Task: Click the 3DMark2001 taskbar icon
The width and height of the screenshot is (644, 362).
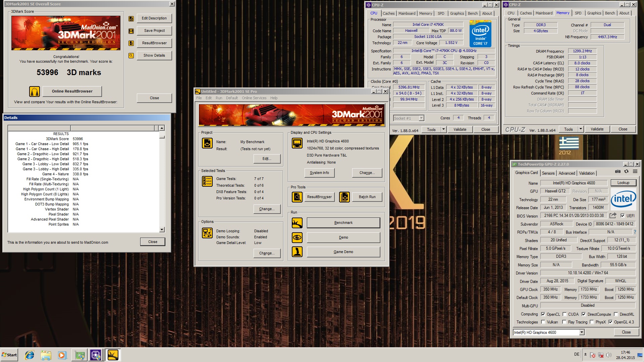Action: click(113, 355)
